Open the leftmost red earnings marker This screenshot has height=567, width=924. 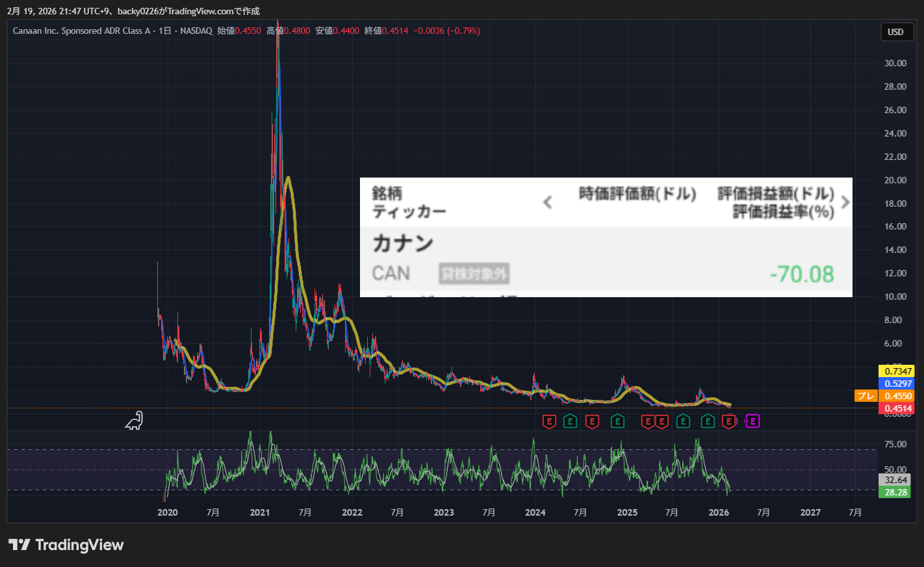pos(549,421)
